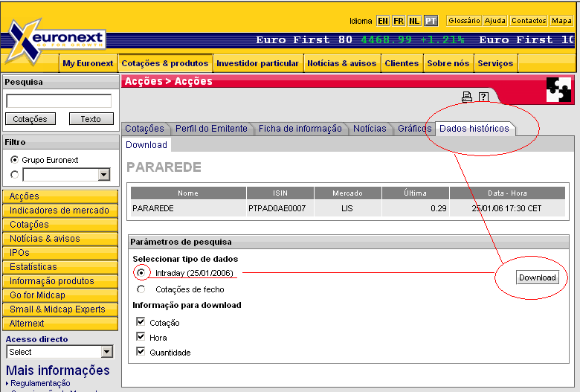Select the Download sub-tab
580x392 pixels.
(146, 145)
